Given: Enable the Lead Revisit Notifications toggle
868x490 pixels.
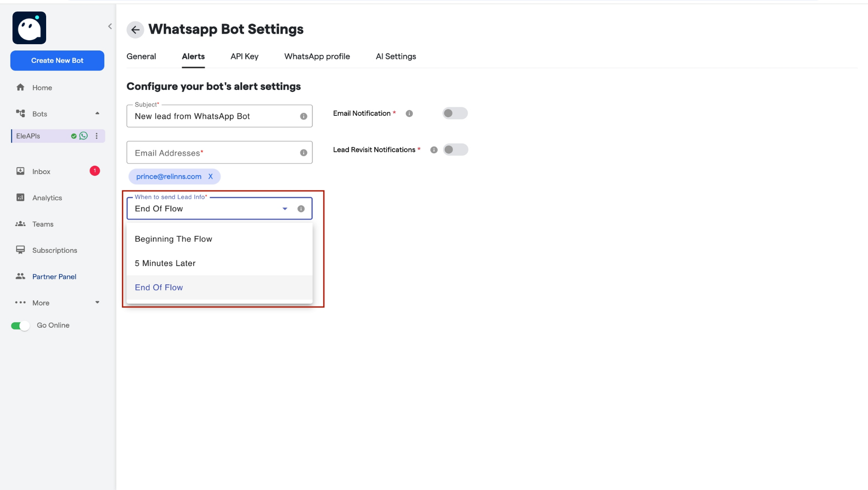Looking at the screenshot, I should click(x=455, y=150).
